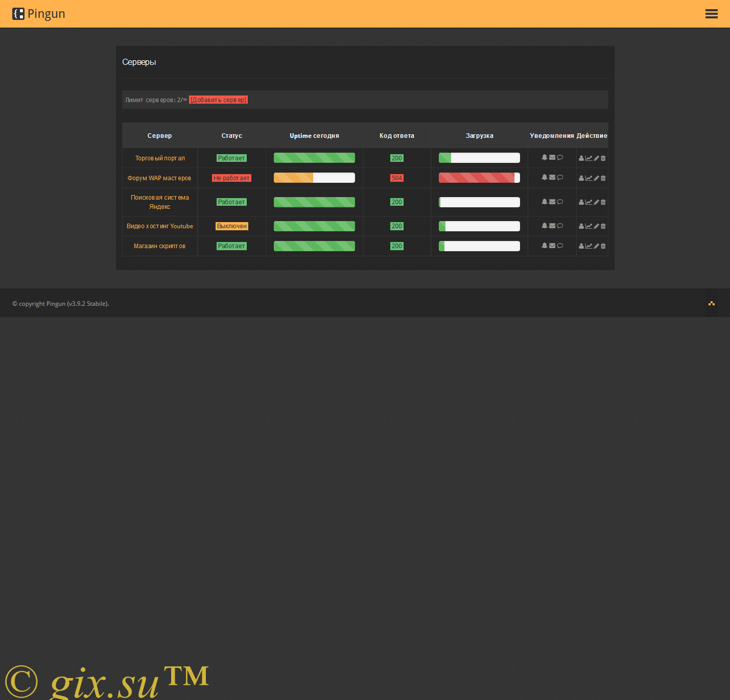The height and width of the screenshot is (700, 730).
Task: Click the uptime bar for Торговый портал
Action: [314, 158]
